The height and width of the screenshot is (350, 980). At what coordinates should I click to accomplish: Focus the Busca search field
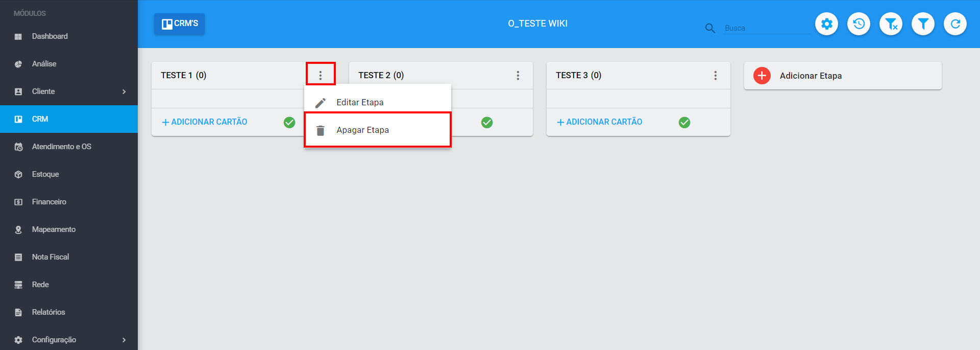click(767, 28)
